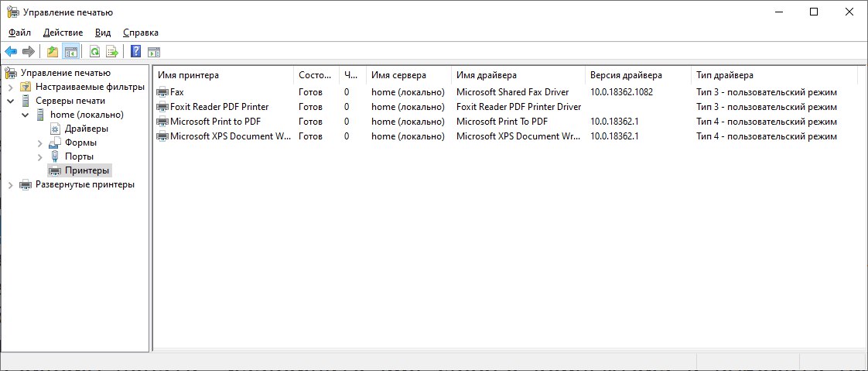868x371 pixels.
Task: Click the Export list toolbar icon
Action: click(x=112, y=52)
